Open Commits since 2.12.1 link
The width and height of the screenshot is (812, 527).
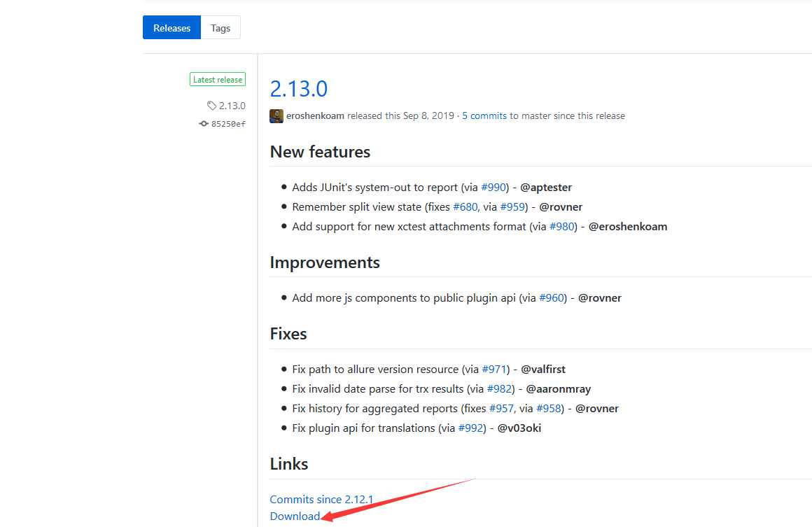pos(321,500)
